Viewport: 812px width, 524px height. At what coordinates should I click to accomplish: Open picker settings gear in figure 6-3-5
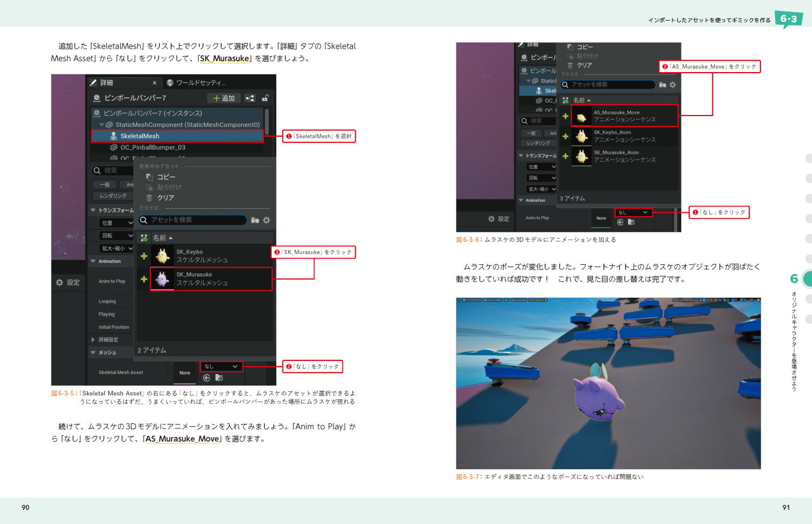click(266, 220)
